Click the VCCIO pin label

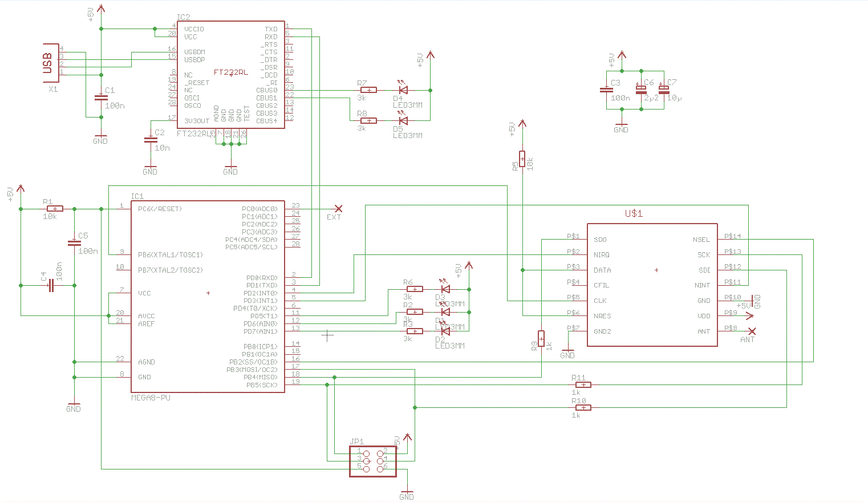pyautogui.click(x=194, y=29)
